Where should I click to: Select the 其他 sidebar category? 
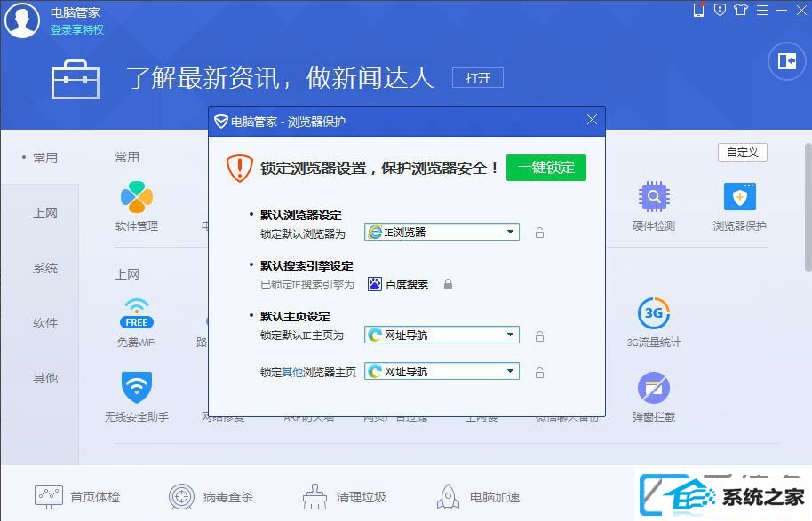[45, 378]
